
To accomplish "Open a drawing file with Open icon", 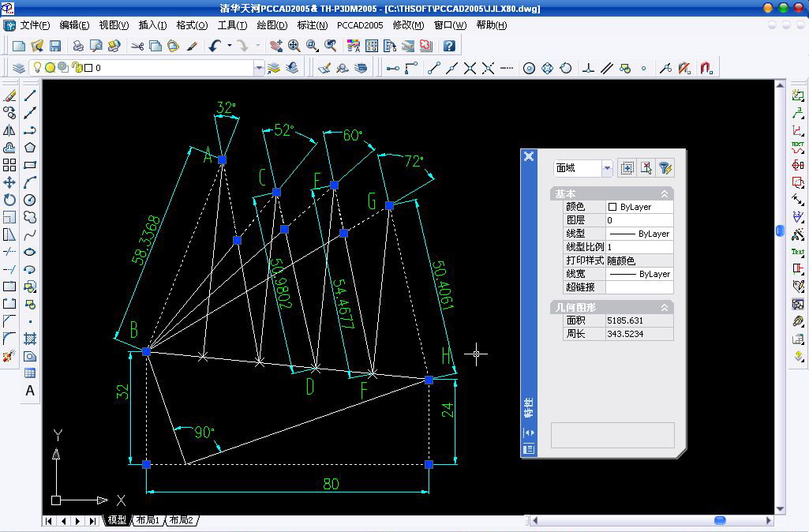I will point(36,46).
